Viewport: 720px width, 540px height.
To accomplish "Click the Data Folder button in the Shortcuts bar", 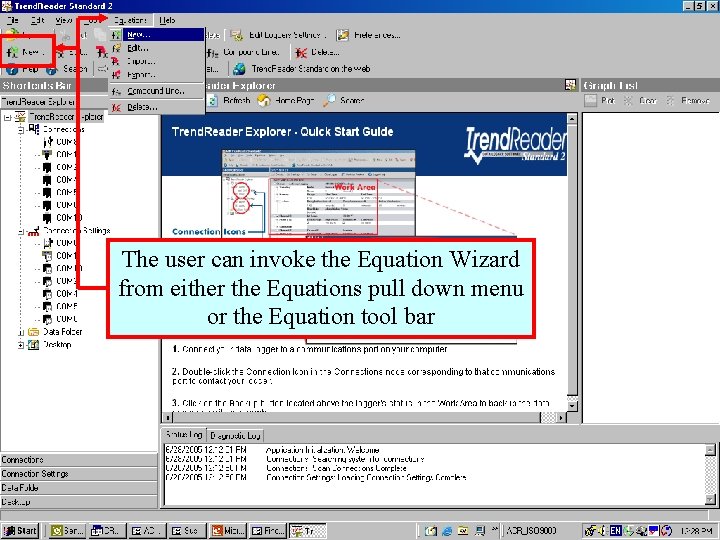I will point(79,488).
